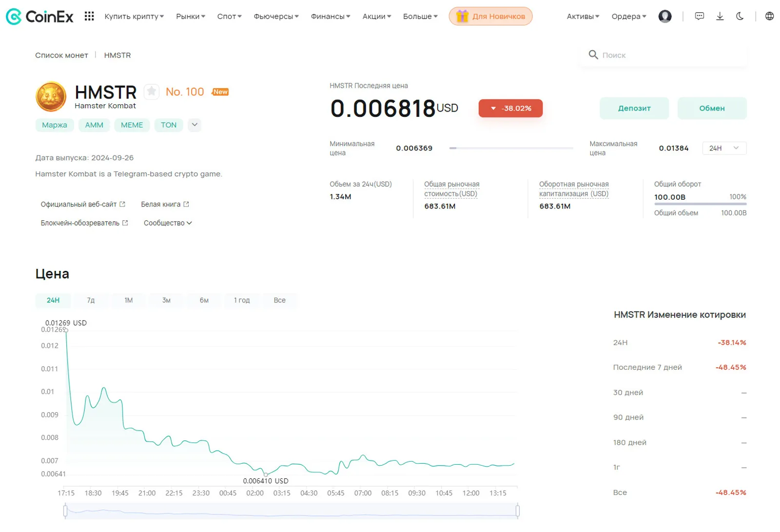
Task: Click the 0.006818 last price value
Action: (383, 108)
